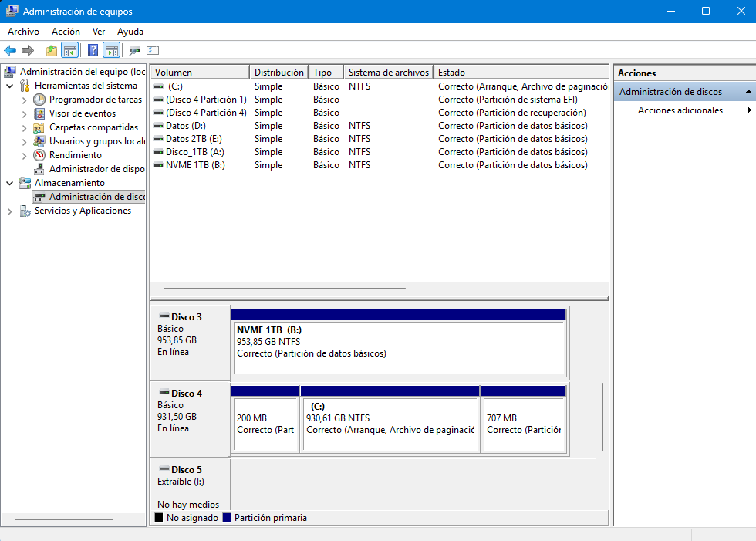The image size is (756, 541).
Task: Expand the Carpetas compartidas node
Action: coord(24,128)
